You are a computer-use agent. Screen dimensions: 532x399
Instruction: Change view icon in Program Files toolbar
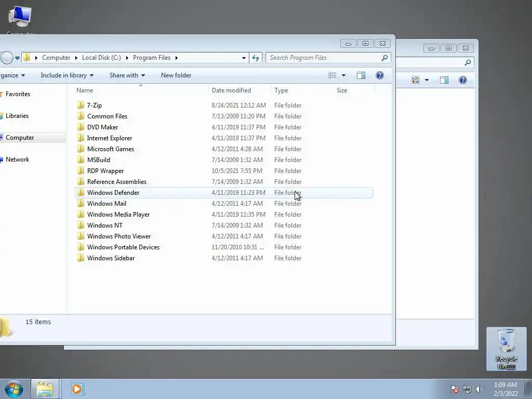click(332, 75)
